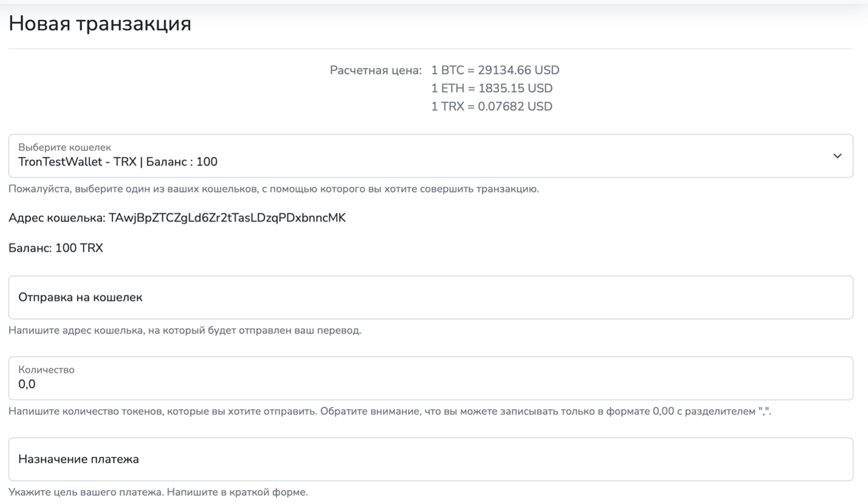The image size is (868, 504).
Task: Expand the wallet selector chevron arrow
Action: [x=838, y=156]
